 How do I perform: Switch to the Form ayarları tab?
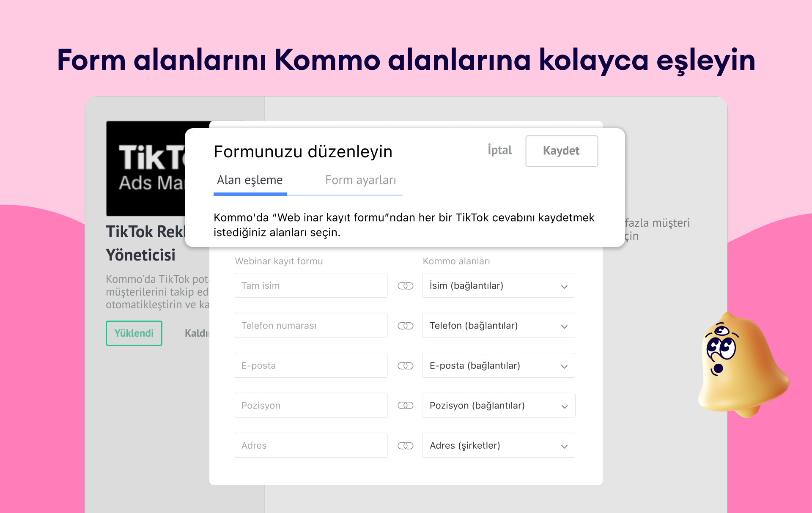point(360,181)
